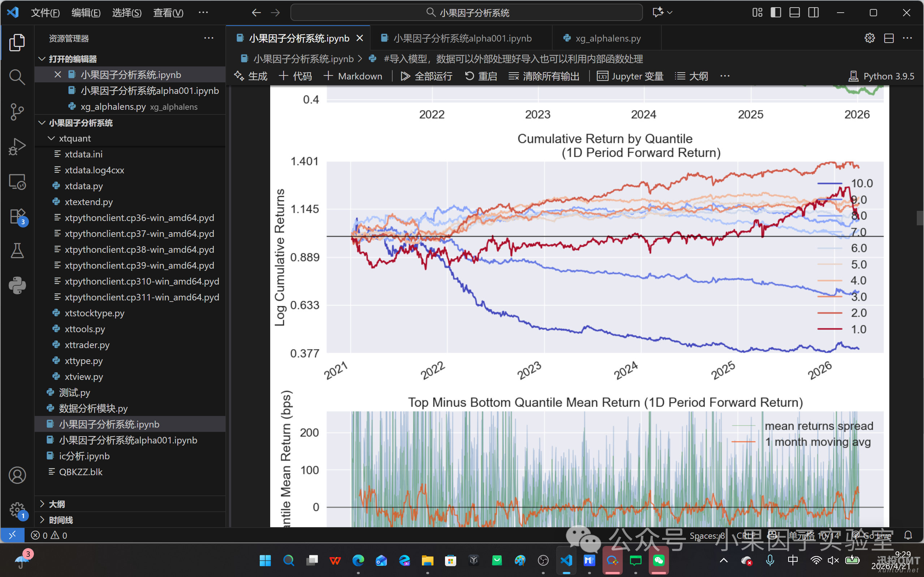This screenshot has height=577, width=924.
Task: Toggle secondary side bar layout button
Action: tap(813, 13)
